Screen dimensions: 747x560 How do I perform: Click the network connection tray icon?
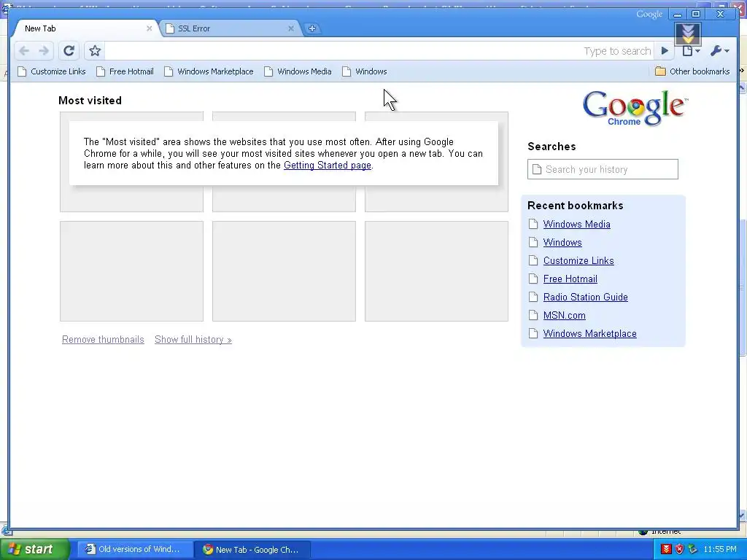pyautogui.click(x=693, y=550)
